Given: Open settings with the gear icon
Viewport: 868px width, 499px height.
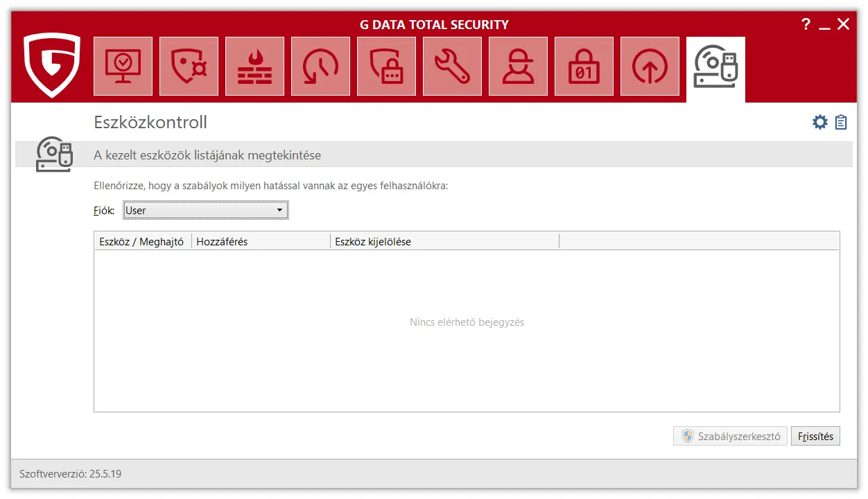Looking at the screenshot, I should click(820, 123).
